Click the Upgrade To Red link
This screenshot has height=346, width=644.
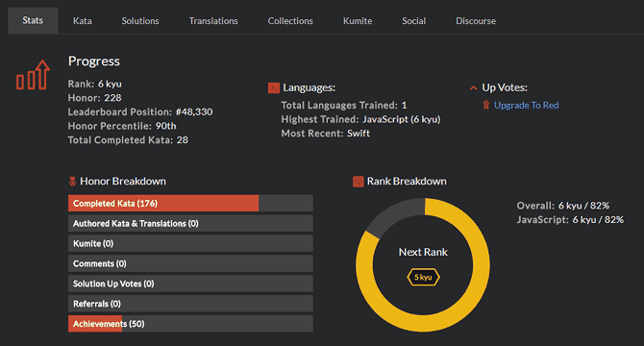point(526,106)
